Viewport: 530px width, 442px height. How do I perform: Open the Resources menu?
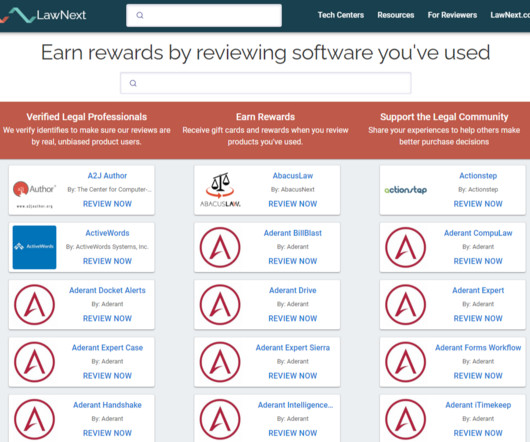[x=396, y=15]
